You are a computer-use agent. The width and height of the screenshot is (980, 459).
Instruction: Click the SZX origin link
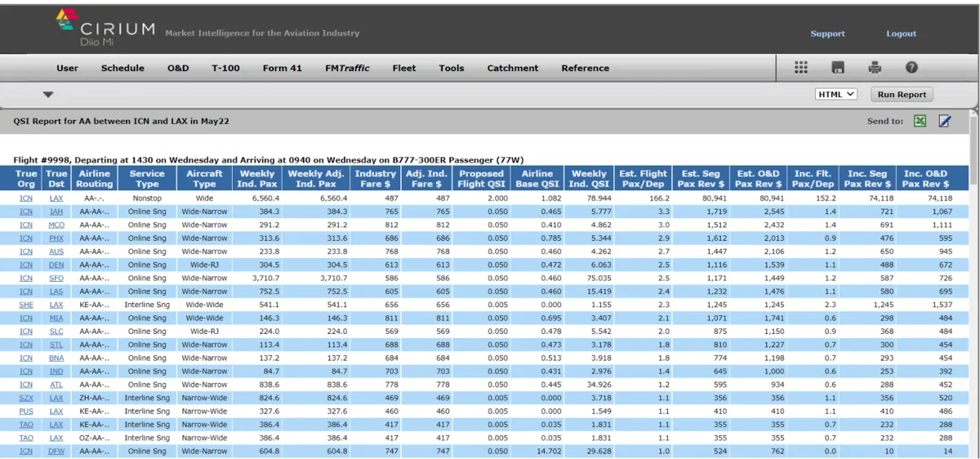click(x=26, y=398)
